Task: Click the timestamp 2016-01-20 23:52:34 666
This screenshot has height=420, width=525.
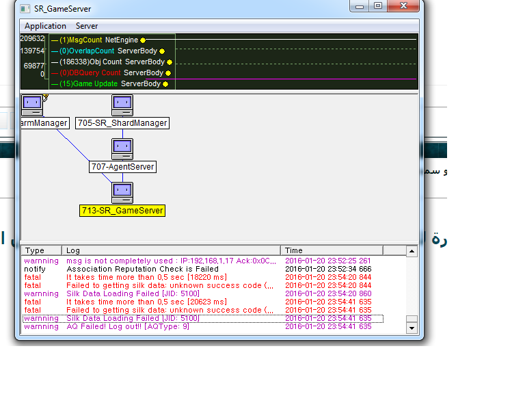Action: coord(328,269)
